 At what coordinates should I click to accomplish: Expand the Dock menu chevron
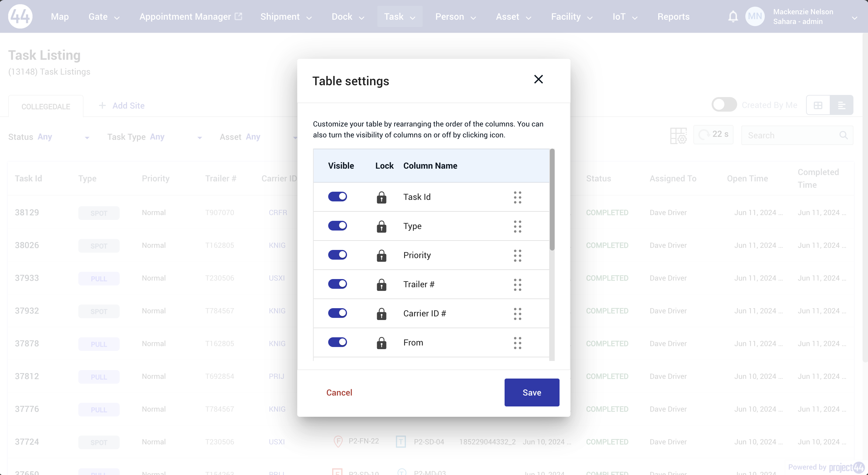[x=362, y=18]
